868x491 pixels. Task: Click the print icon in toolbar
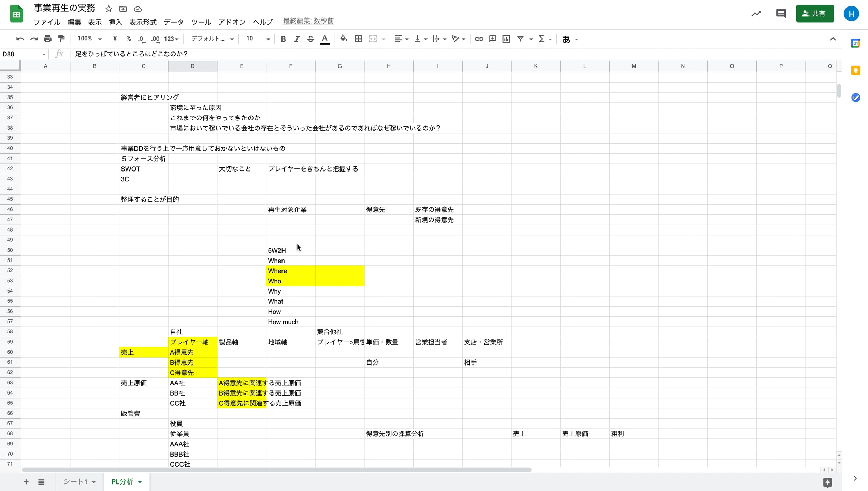point(47,39)
